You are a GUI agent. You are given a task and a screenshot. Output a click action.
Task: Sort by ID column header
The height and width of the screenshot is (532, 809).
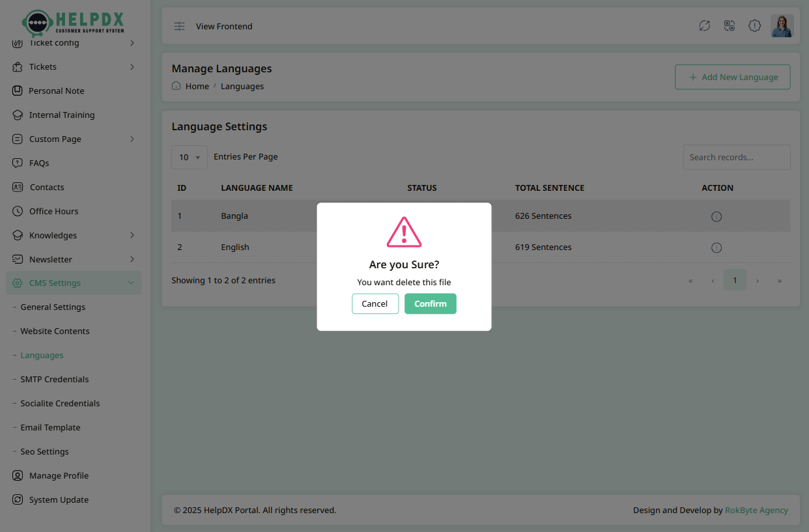click(182, 188)
